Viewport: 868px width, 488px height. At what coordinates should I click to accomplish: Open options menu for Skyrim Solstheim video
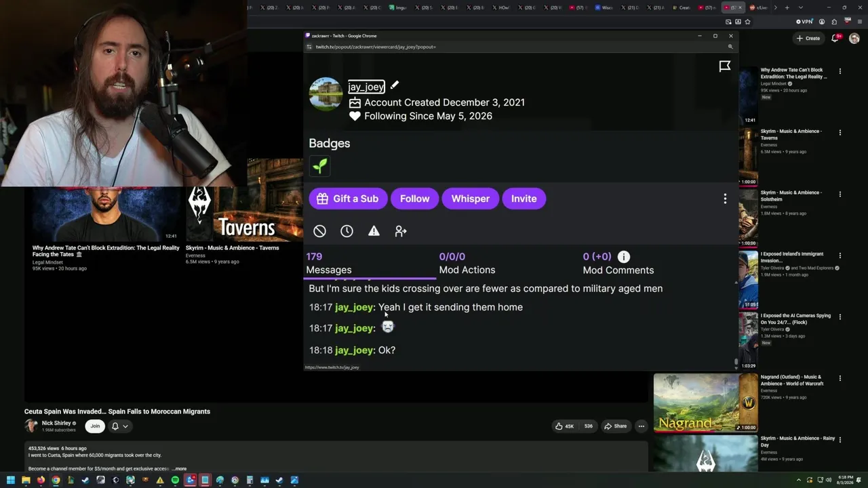click(x=840, y=194)
